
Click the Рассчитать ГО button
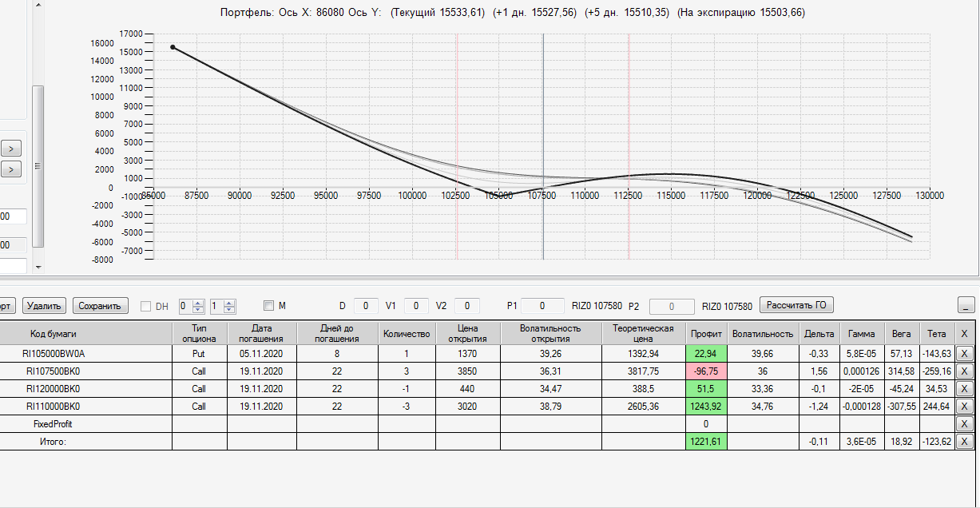(x=796, y=305)
